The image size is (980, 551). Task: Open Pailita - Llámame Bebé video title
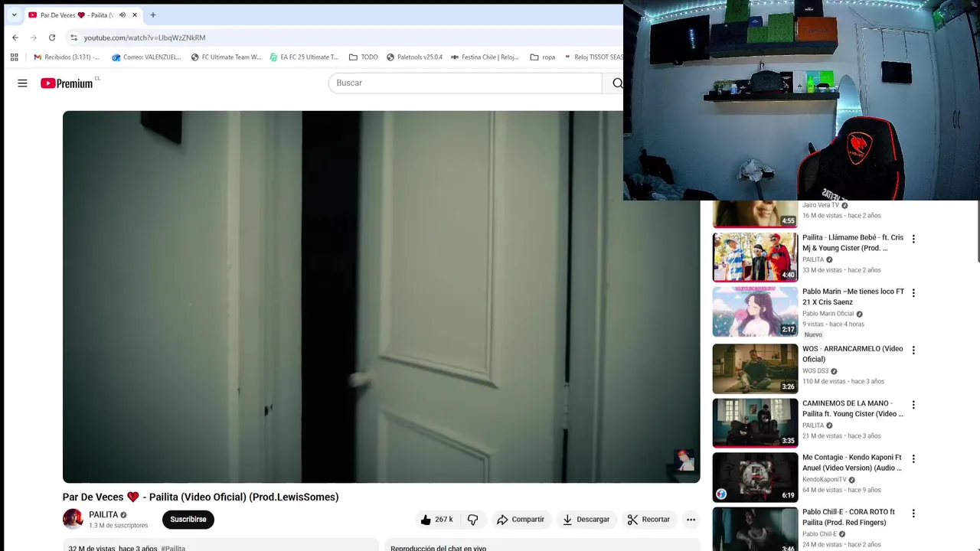tap(853, 243)
